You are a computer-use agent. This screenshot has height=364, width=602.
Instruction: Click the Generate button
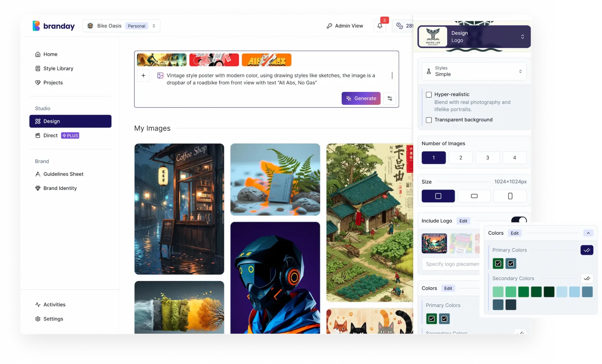tap(361, 98)
